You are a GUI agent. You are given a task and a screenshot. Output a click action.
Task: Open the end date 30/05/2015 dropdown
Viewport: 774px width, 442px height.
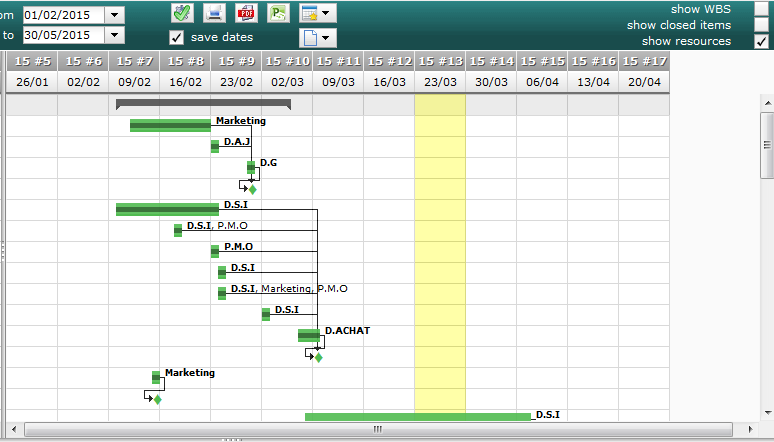click(115, 34)
